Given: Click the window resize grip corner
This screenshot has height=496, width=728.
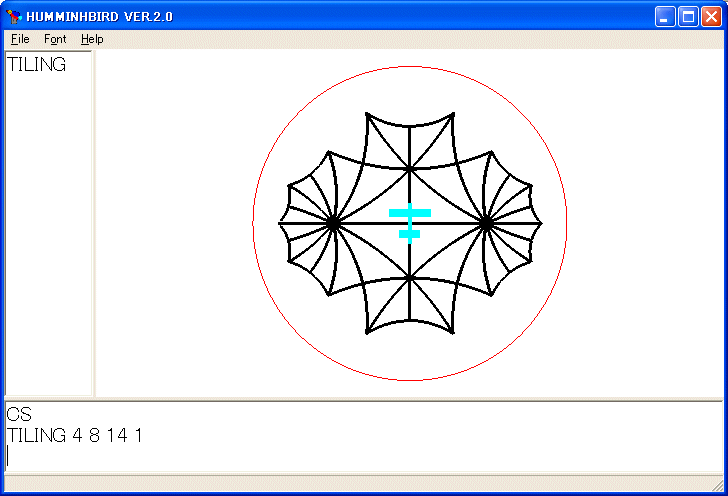Looking at the screenshot, I should point(718,486).
